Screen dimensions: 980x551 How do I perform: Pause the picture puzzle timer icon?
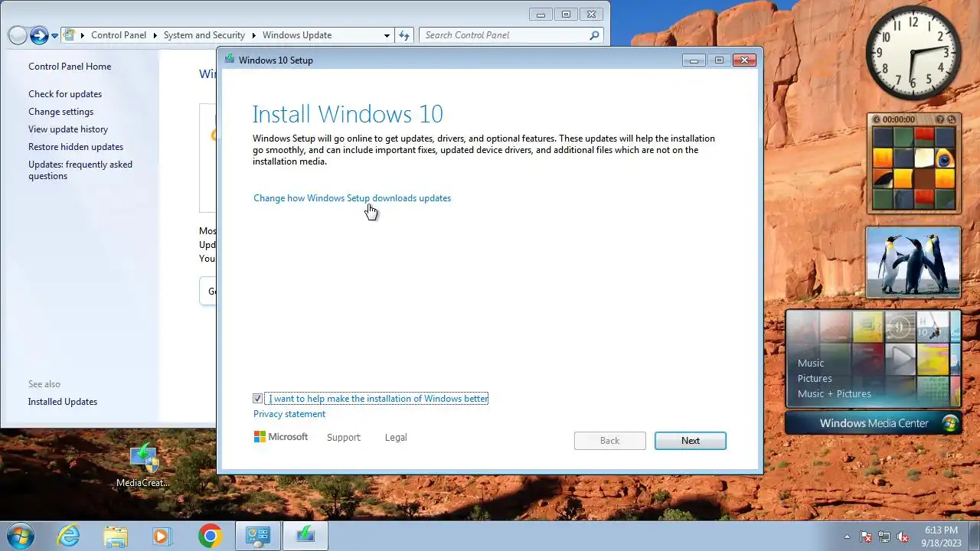tap(877, 119)
